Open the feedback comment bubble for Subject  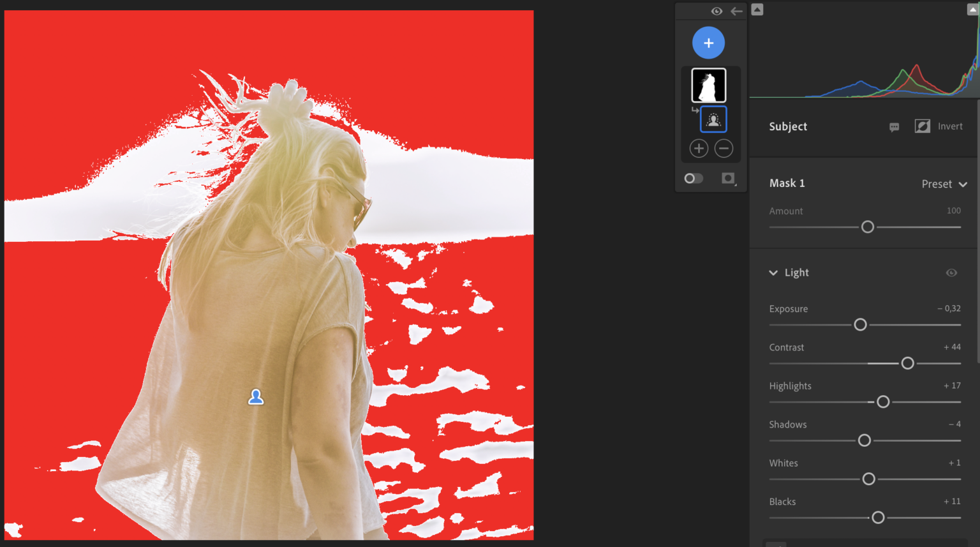(894, 126)
